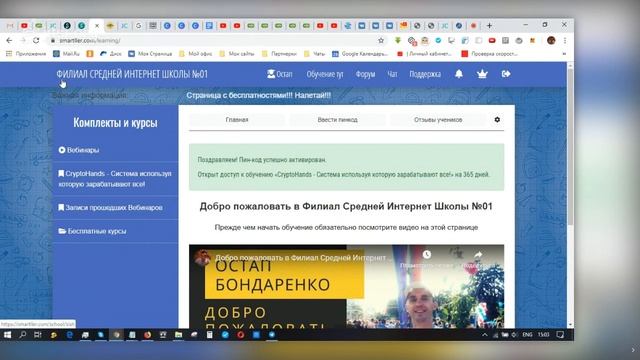Click the video channel avatar icon
Screen dimensions: 640x360
[202, 258]
